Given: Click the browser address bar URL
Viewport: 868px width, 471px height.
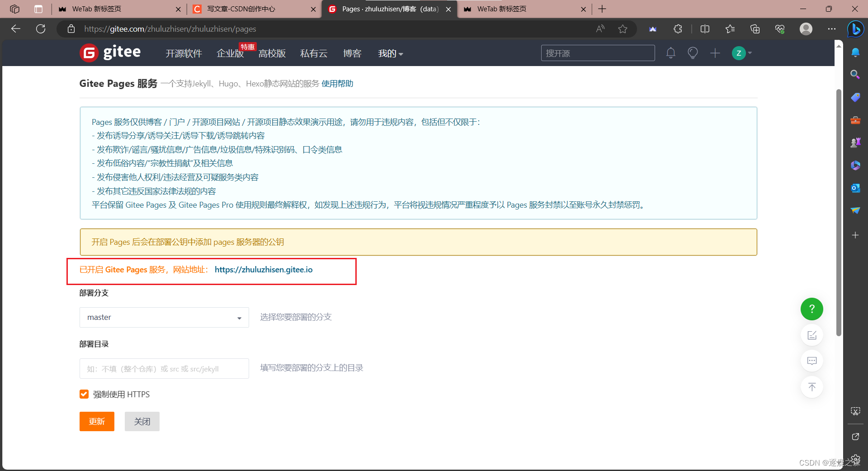Looking at the screenshot, I should click(x=170, y=29).
